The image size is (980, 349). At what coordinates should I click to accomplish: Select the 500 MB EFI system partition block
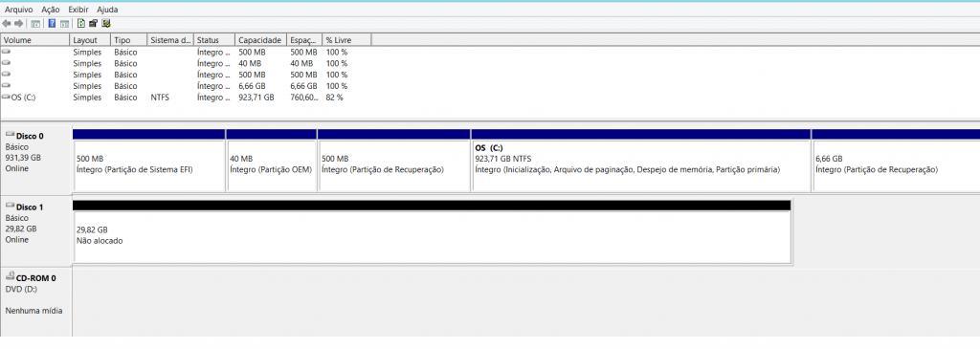point(148,165)
